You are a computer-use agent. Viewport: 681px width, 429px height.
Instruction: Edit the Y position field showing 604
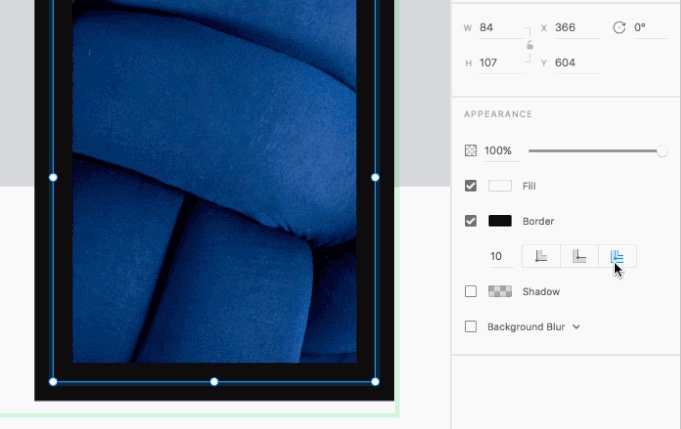(577, 63)
